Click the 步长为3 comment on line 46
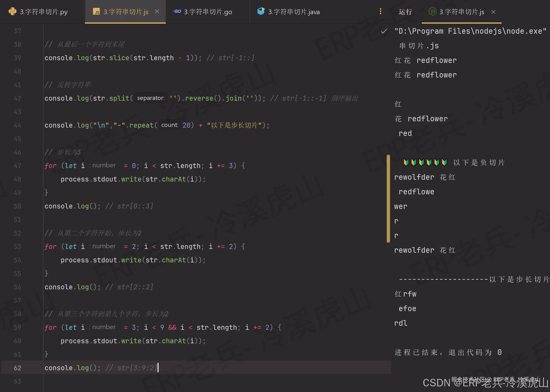Viewport: 550px width, 392px height. tap(62, 152)
